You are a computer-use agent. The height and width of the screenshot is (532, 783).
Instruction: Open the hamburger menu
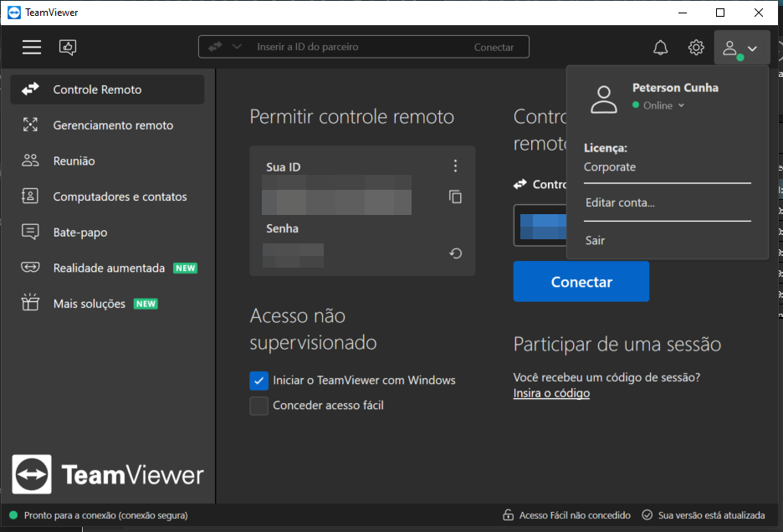click(32, 47)
